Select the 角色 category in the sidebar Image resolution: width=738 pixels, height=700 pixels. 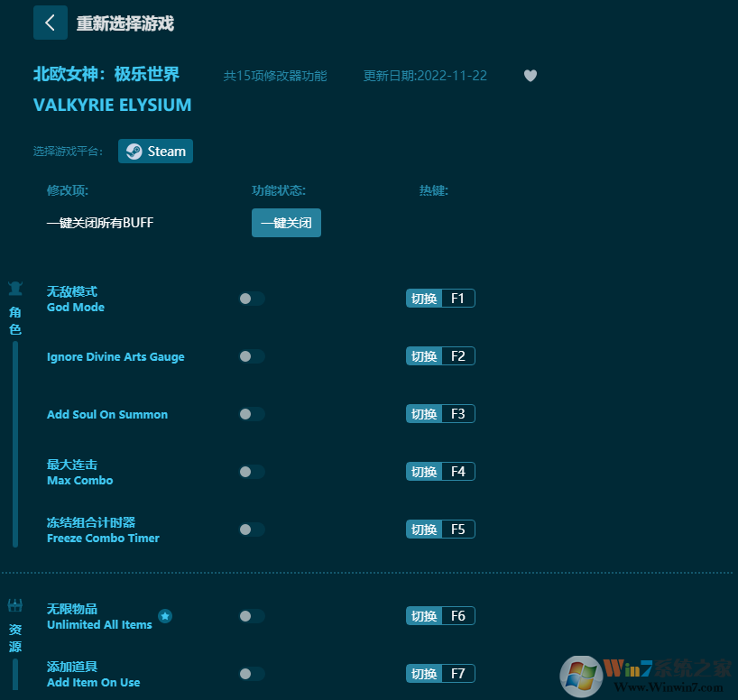[14, 319]
